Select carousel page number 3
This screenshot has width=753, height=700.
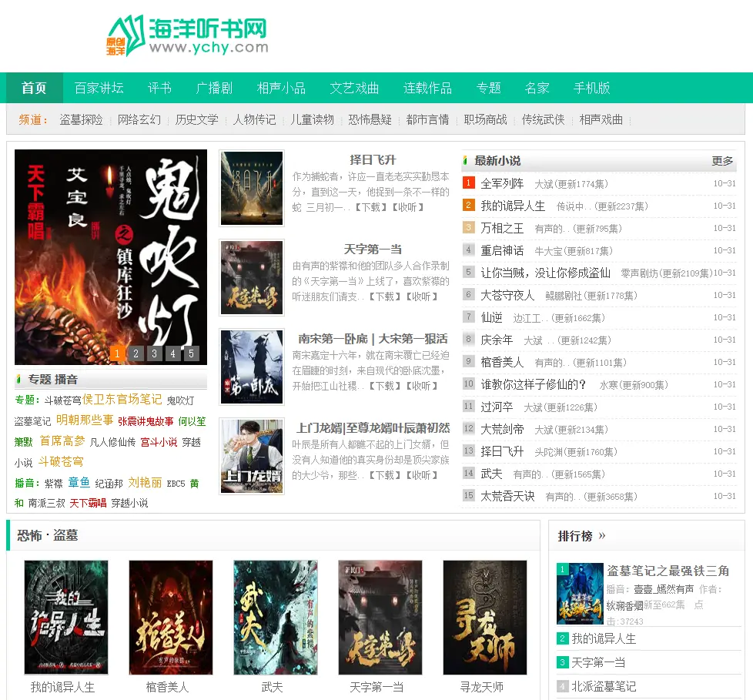click(154, 353)
